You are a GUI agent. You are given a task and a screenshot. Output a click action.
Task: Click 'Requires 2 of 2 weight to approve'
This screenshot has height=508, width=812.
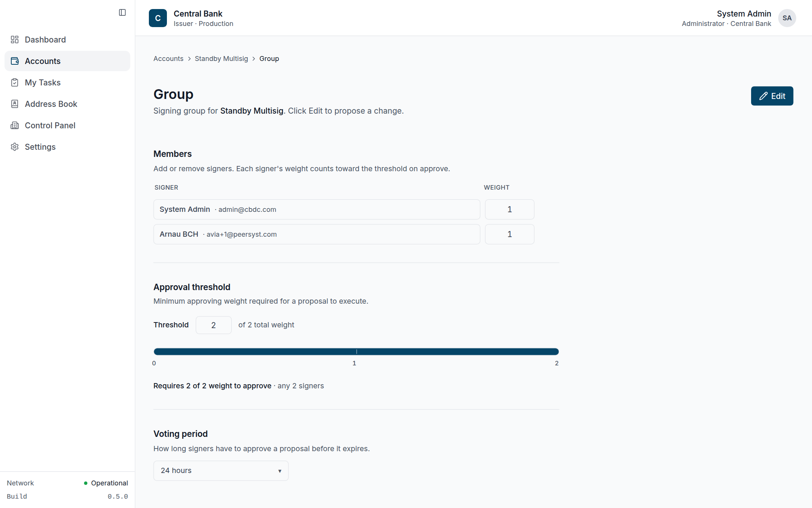212,386
